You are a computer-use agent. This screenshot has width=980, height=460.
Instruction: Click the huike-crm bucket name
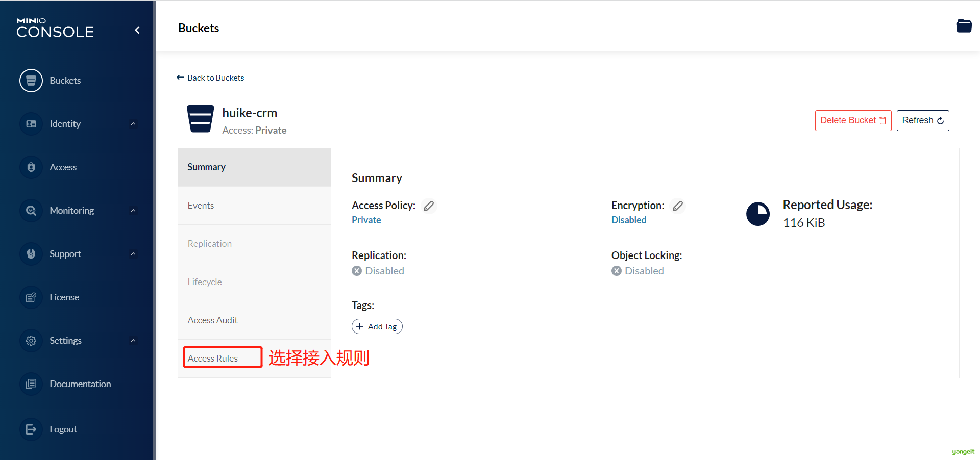pyautogui.click(x=250, y=113)
